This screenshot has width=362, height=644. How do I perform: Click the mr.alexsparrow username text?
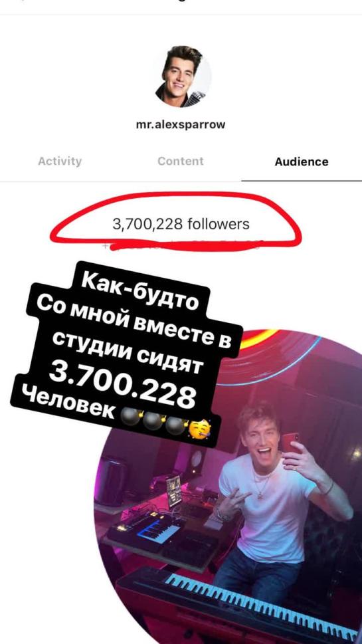181,124
